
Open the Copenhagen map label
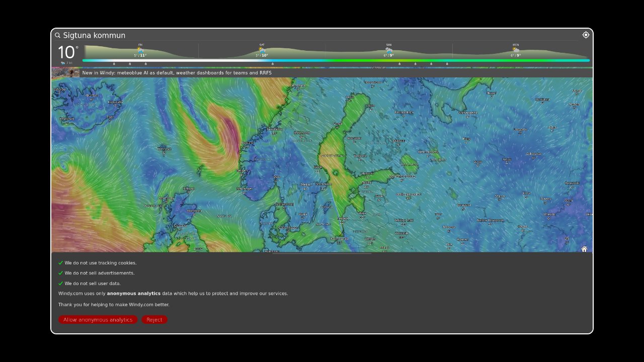288,228
